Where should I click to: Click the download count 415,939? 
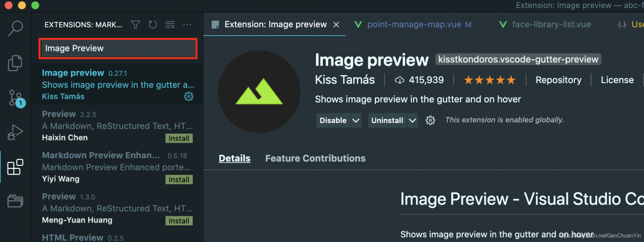coord(420,80)
